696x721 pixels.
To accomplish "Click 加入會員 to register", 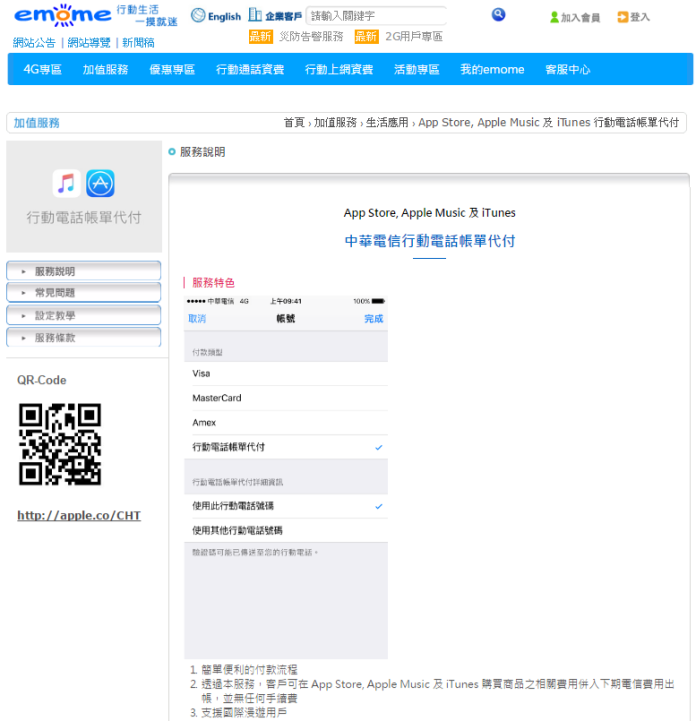I will [580, 17].
